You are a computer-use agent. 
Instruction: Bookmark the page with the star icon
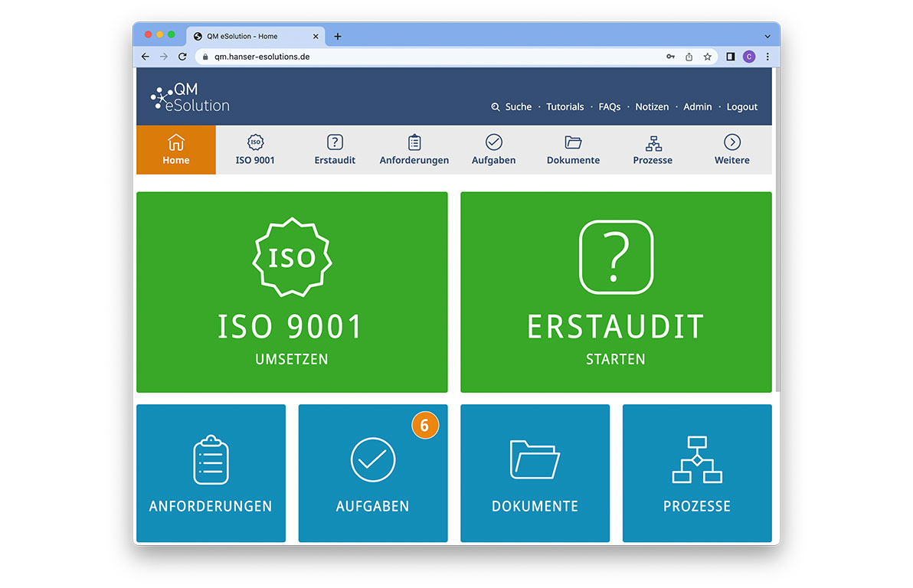coord(707,56)
